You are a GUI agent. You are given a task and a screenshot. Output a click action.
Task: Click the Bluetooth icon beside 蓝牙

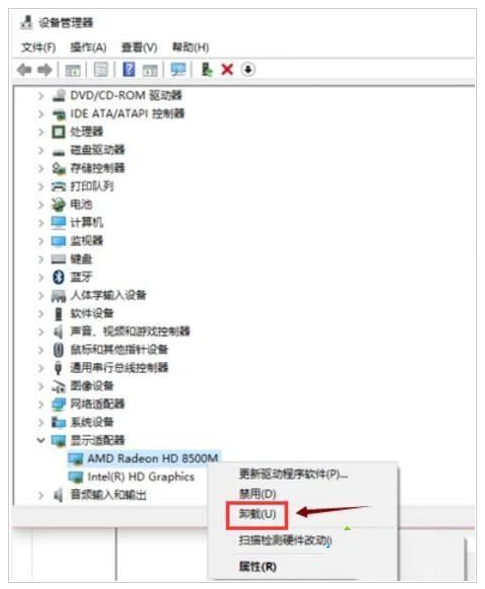(58, 277)
